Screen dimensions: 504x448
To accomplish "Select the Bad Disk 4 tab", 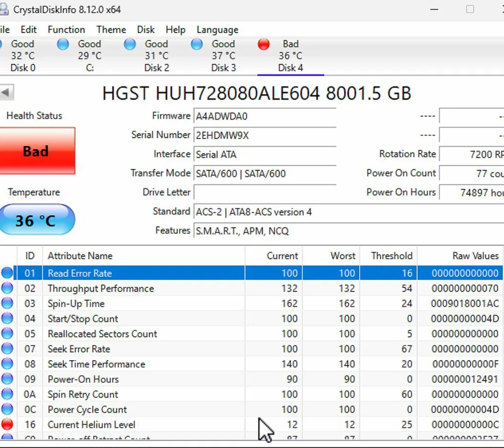I will (290, 55).
